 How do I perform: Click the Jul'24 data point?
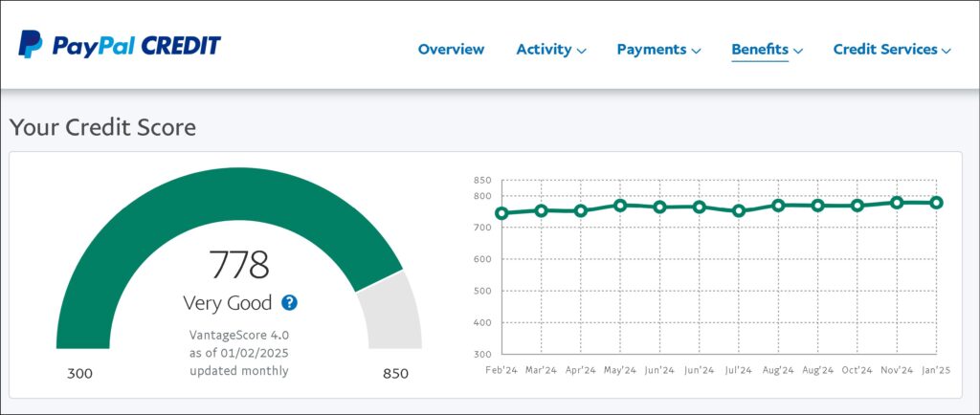point(739,210)
